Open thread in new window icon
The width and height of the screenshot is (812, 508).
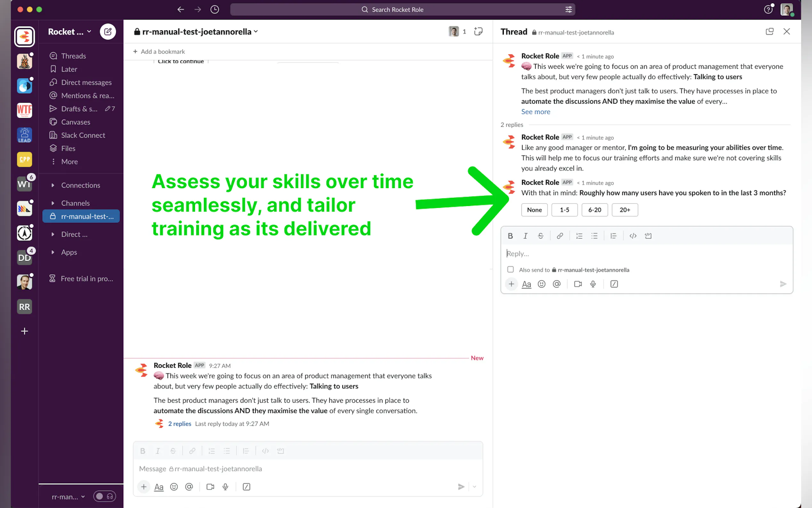click(x=769, y=32)
